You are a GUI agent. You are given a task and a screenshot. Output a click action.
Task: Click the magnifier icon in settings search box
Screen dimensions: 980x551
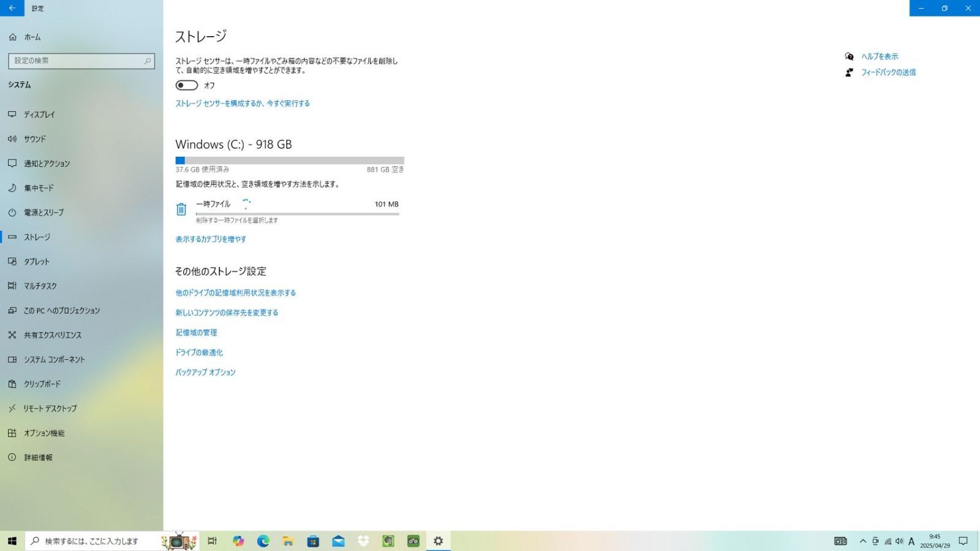[148, 61]
